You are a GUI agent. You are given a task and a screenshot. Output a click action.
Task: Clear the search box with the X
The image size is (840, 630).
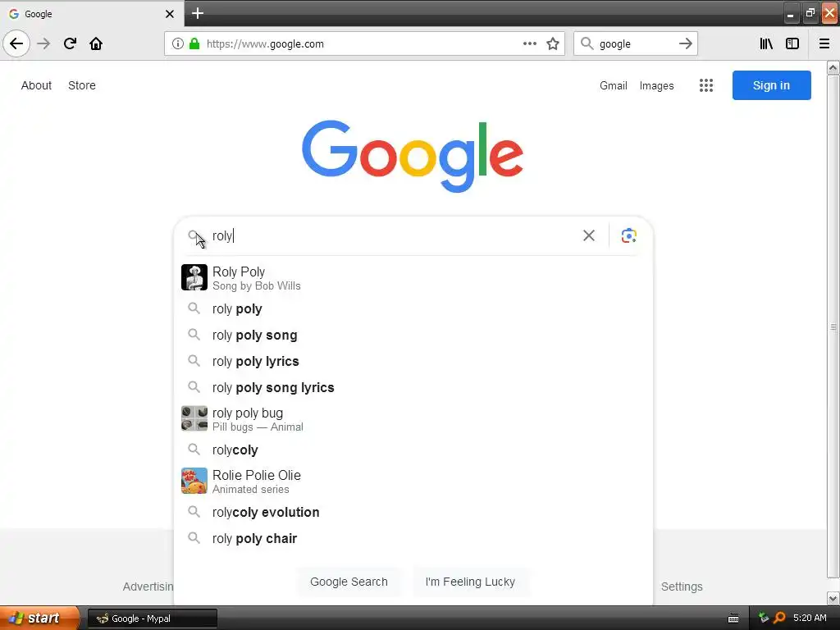[x=589, y=235]
